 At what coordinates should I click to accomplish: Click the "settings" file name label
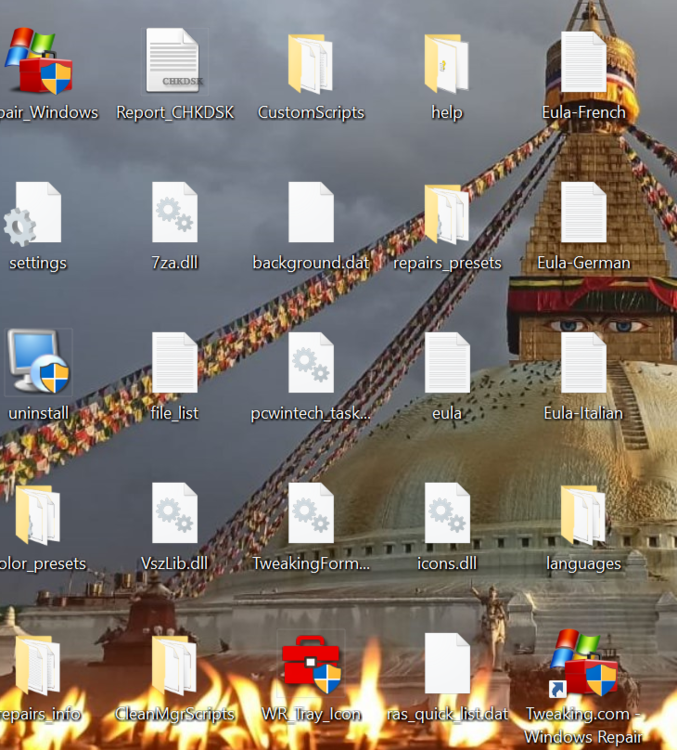38,264
